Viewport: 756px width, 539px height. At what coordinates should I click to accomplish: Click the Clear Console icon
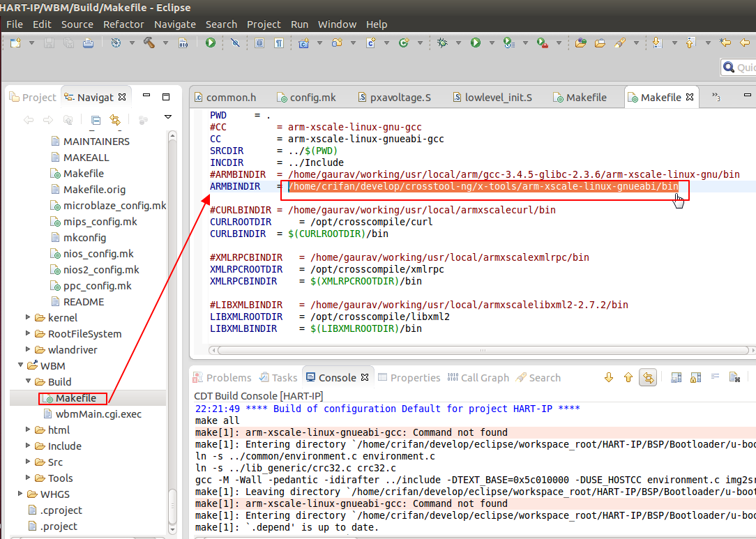[x=734, y=378]
